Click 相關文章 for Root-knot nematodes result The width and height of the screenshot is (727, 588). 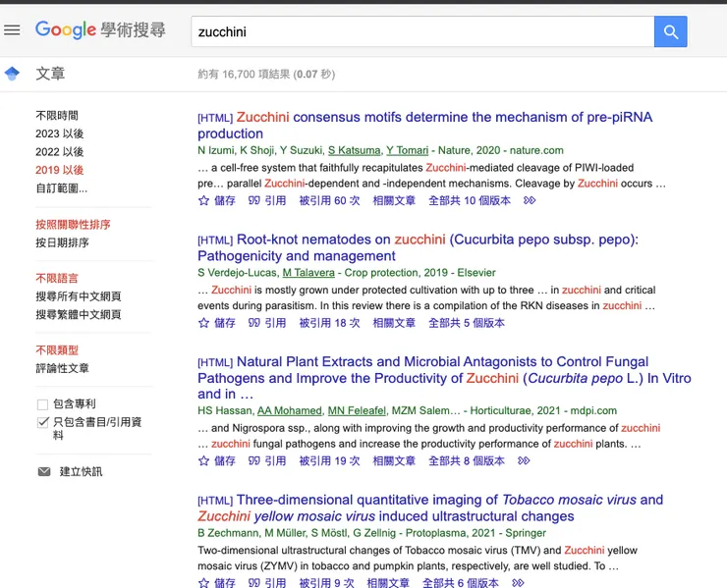pyautogui.click(x=394, y=323)
